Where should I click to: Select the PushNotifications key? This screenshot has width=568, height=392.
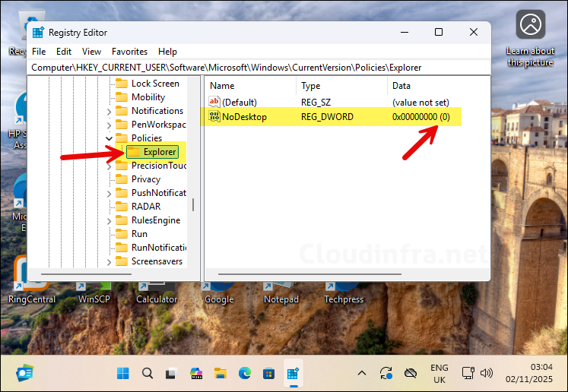click(x=158, y=193)
